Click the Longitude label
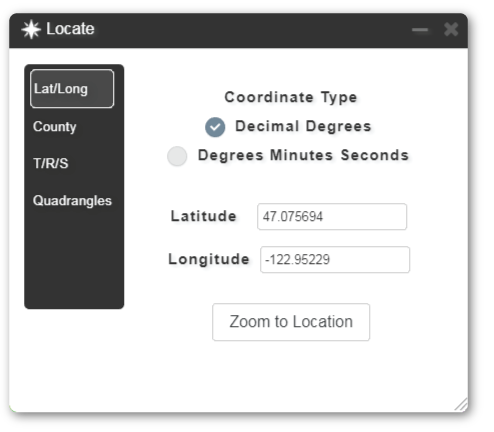This screenshot has height=432, width=494. 209,259
